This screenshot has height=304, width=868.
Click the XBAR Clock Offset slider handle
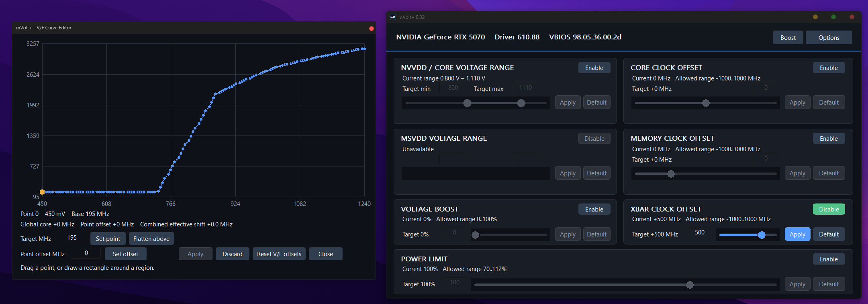click(x=762, y=235)
